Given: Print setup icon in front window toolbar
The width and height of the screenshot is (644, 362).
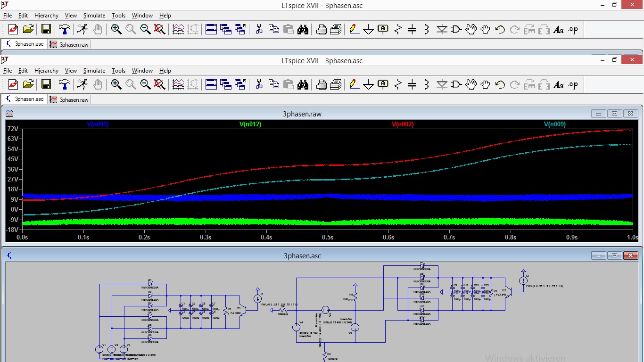Looking at the screenshot, I should (x=322, y=85).
